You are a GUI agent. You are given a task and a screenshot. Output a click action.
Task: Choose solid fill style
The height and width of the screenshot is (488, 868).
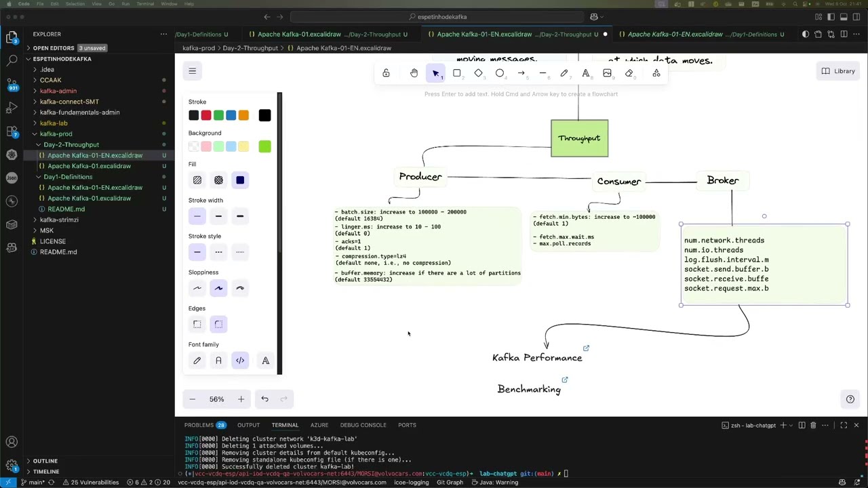240,180
